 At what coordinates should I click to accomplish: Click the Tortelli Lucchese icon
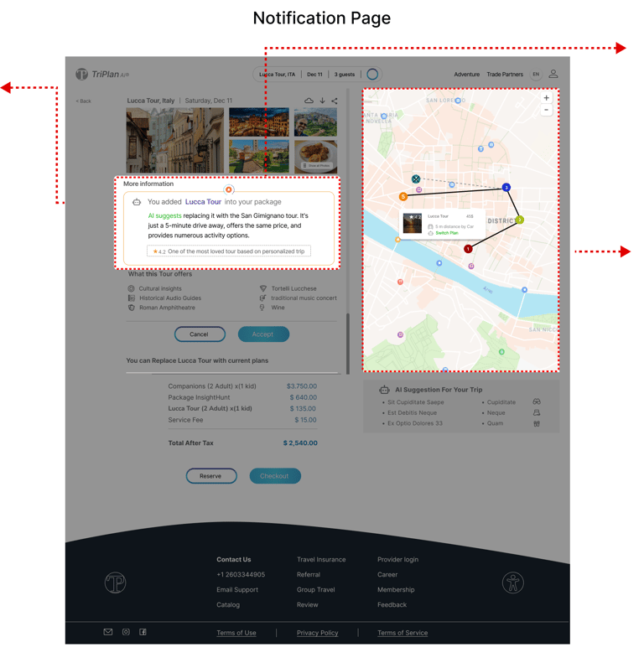tap(263, 288)
